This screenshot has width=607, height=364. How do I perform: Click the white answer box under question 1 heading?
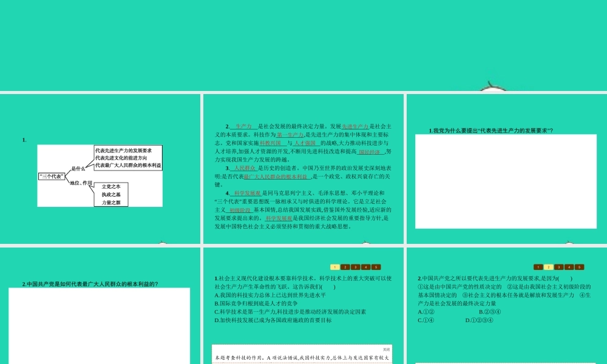506,181
